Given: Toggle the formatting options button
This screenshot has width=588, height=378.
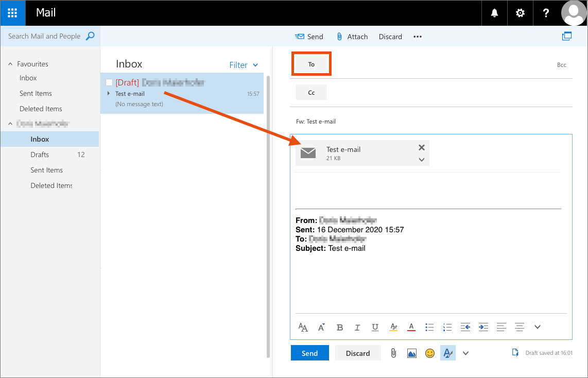Looking at the screenshot, I should [x=447, y=353].
